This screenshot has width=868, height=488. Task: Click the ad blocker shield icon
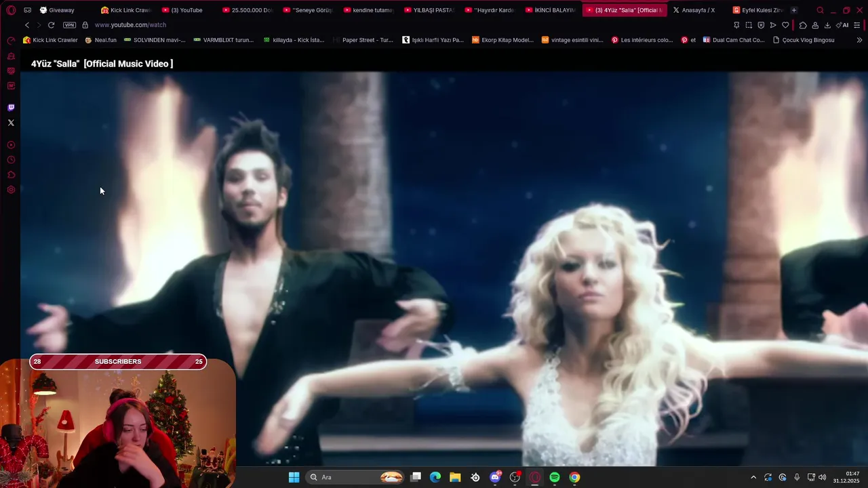761,25
